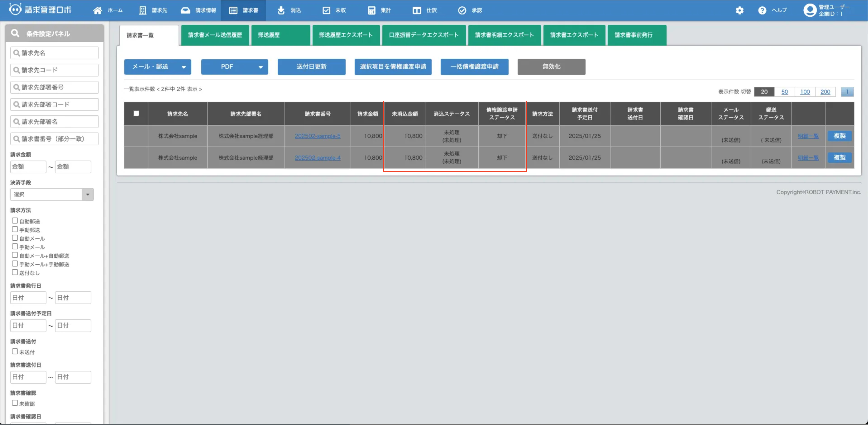Expand the メール・郵送 dropdown button
The width and height of the screenshot is (868, 425).
point(158,67)
